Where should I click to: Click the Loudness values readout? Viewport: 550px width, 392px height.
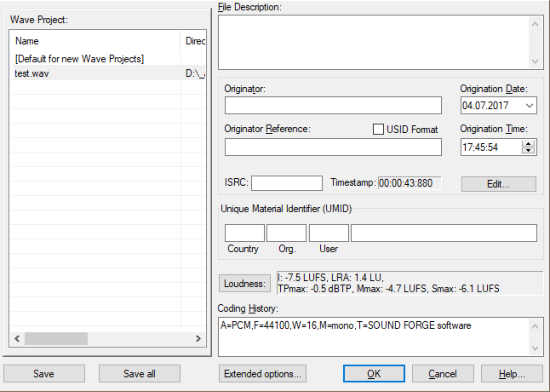point(410,283)
